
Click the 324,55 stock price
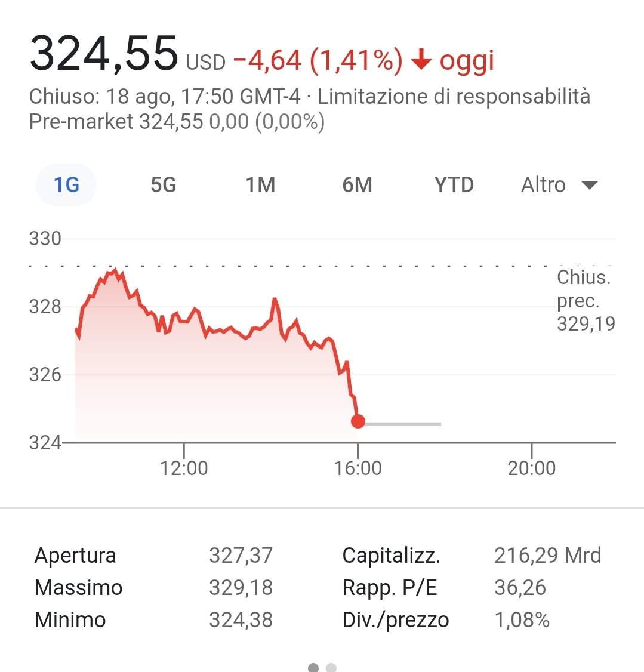pyautogui.click(x=104, y=55)
